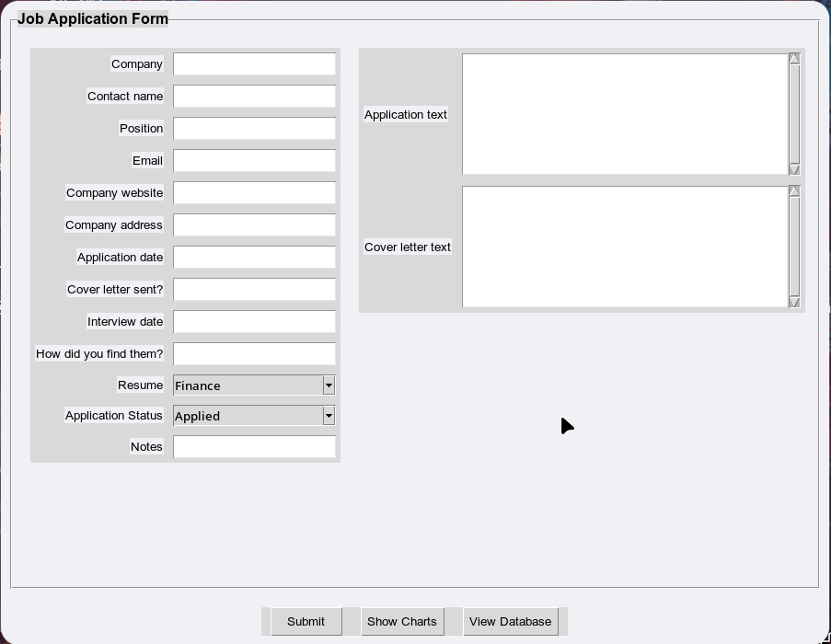The width and height of the screenshot is (831, 644).
Task: Click the Resume dropdown arrow button
Action: click(329, 385)
